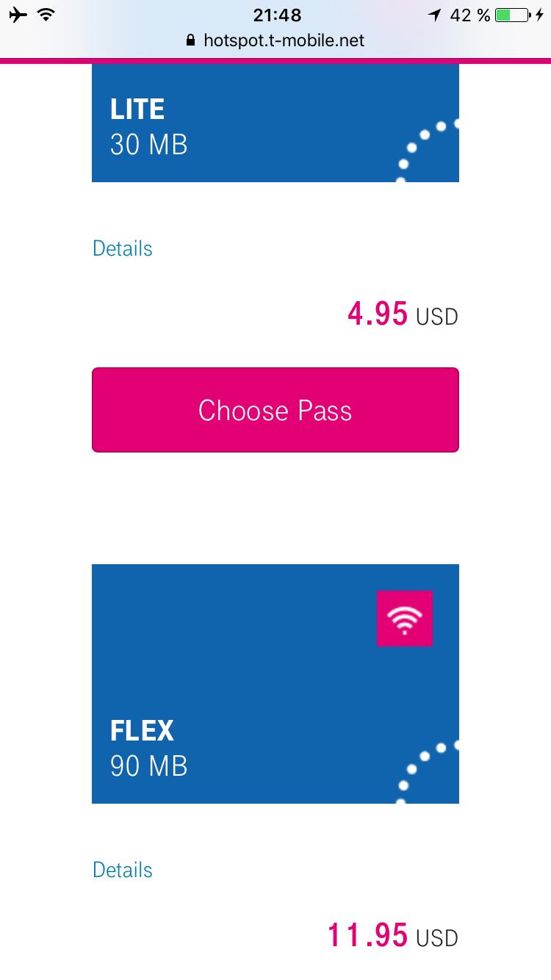
Task: Tap the 42 % battery percentage
Action: 470,15
